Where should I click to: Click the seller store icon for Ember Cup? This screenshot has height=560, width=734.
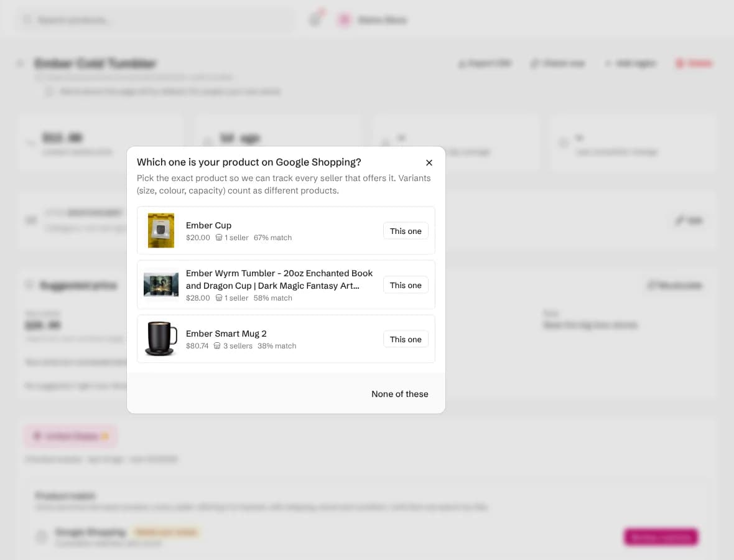(218, 238)
